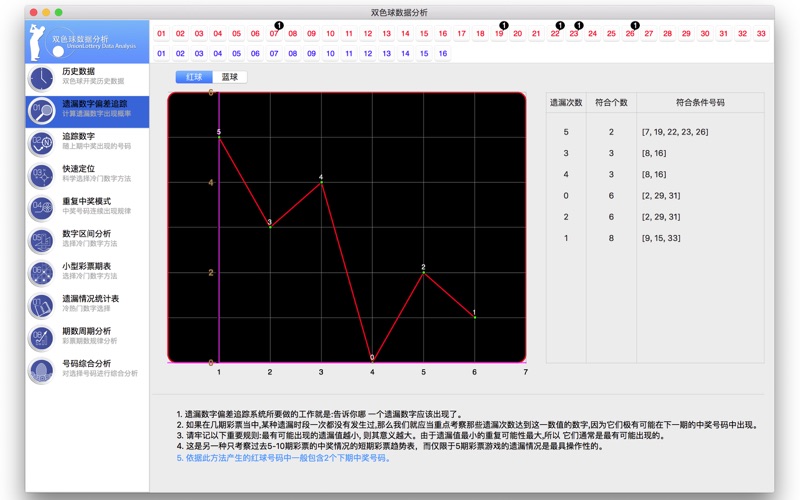Click the blue note line 5 text
800x500 pixels.
pos(284,458)
